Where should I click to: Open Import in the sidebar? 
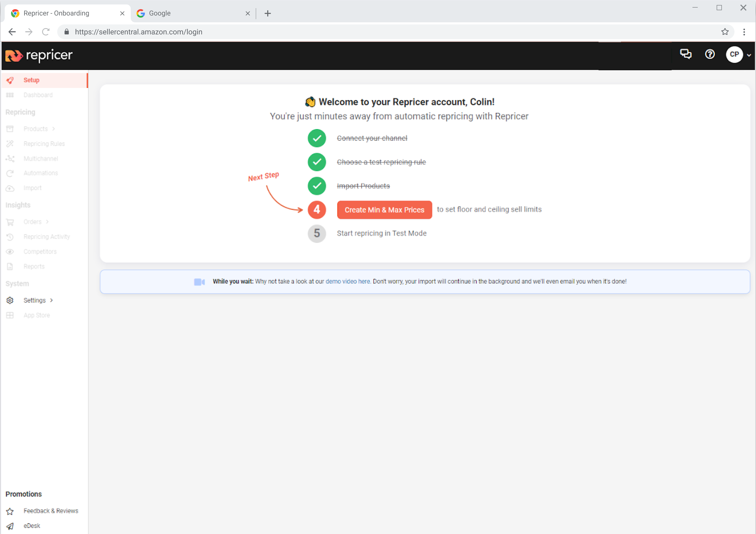point(32,188)
